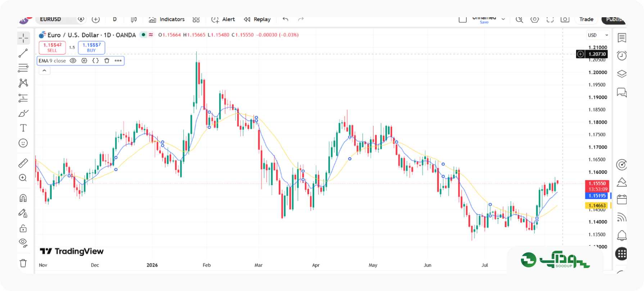The width and height of the screenshot is (644, 291).
Task: Remove drawings with the trash icon
Action: click(23, 263)
